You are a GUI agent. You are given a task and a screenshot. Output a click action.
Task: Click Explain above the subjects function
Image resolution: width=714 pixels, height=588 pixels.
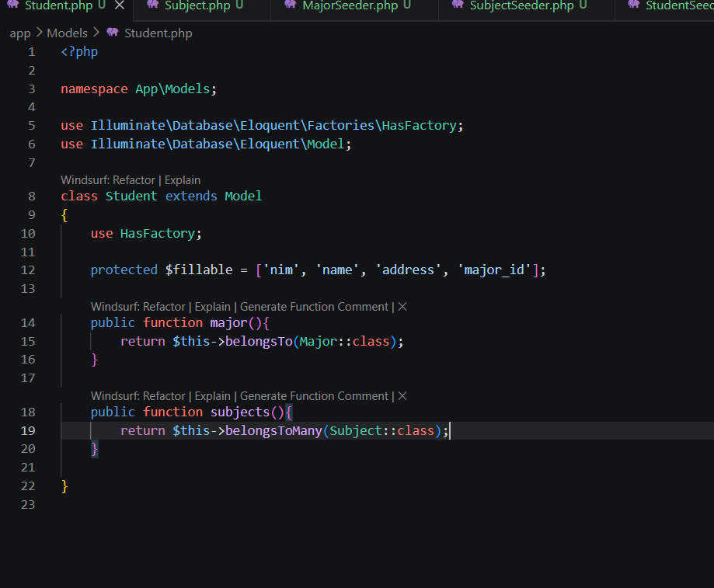213,396
